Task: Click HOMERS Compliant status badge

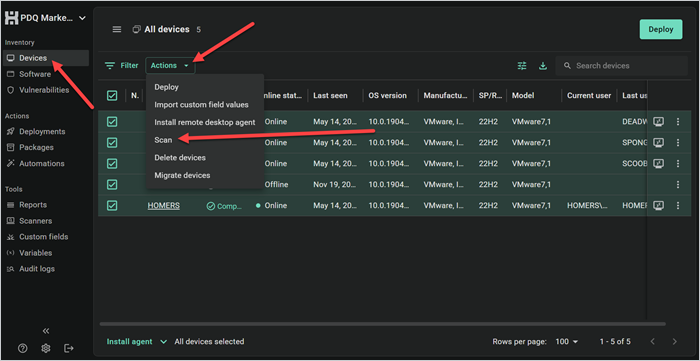Action: point(224,206)
